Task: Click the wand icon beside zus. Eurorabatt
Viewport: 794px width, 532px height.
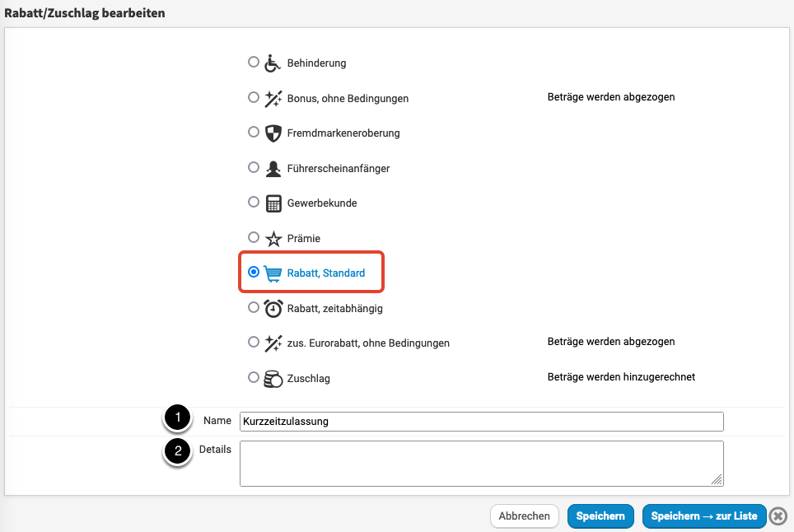Action: pyautogui.click(x=273, y=343)
